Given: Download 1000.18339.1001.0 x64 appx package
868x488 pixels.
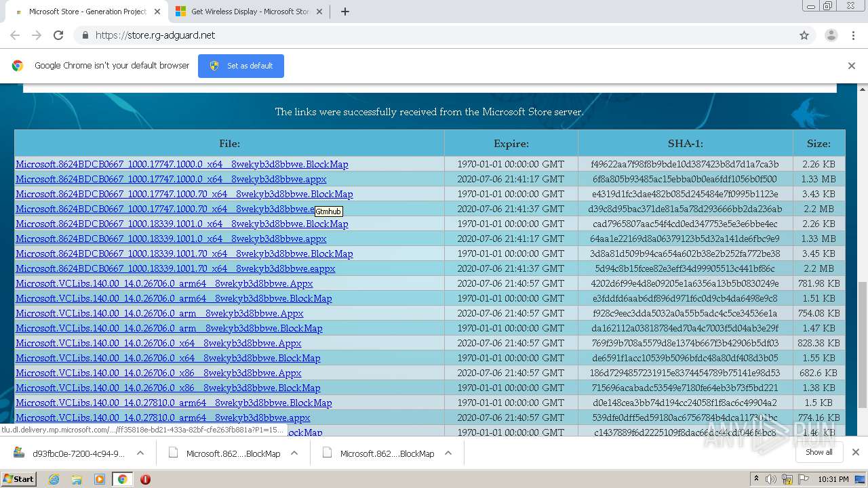Looking at the screenshot, I should point(171,239).
